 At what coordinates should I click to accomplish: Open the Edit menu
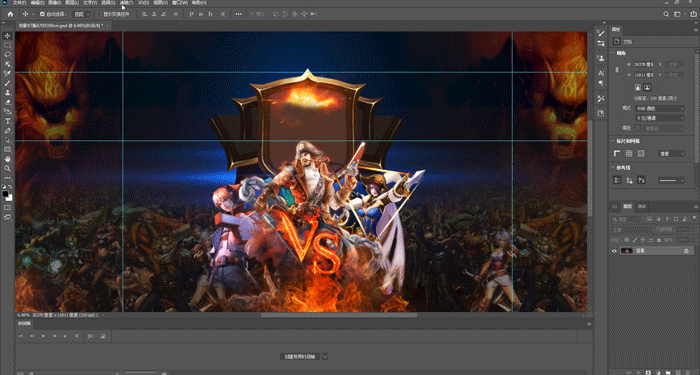coord(37,3)
